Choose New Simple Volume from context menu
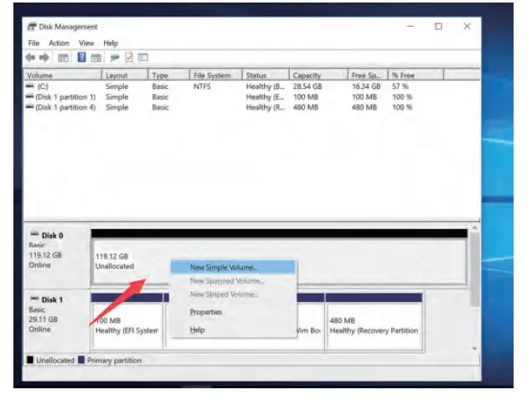 (233, 268)
